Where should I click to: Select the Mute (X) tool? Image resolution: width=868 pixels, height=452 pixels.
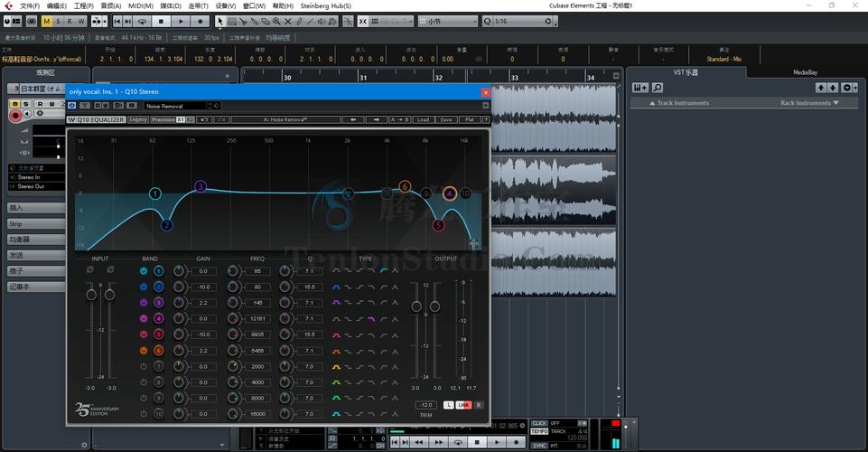[288, 21]
